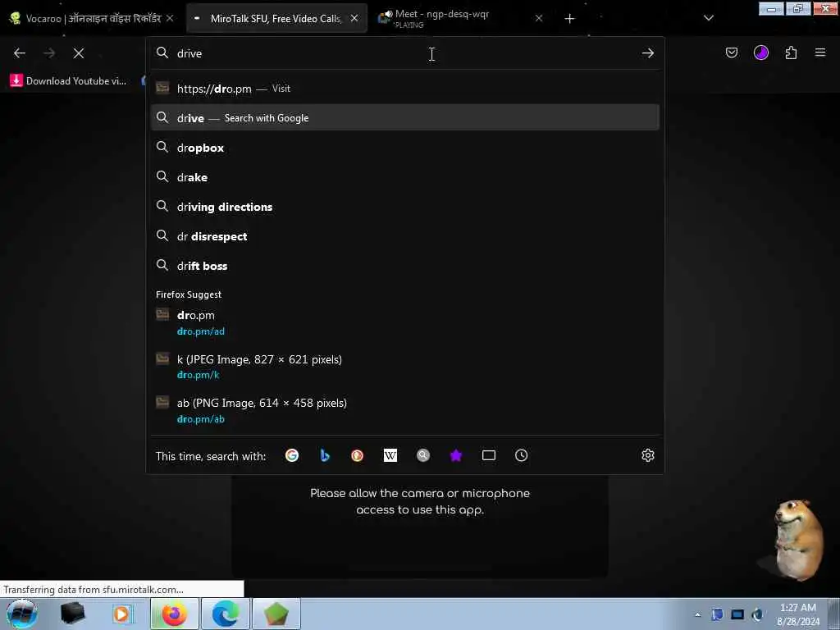Open search settings gear icon
The height and width of the screenshot is (630, 840).
tap(648, 455)
